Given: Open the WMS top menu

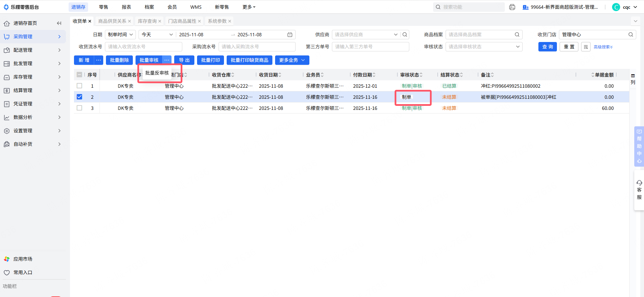Looking at the screenshot, I should (x=196, y=7).
